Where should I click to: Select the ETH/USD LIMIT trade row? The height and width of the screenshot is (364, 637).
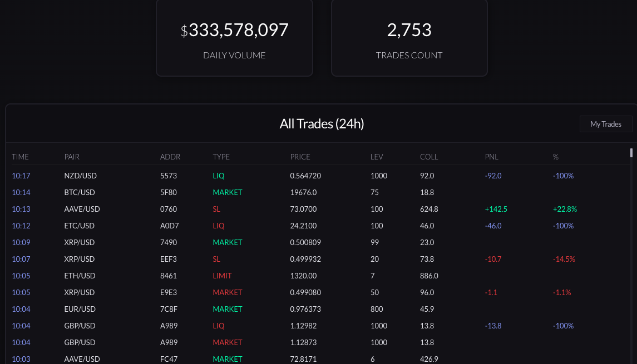pos(318,276)
